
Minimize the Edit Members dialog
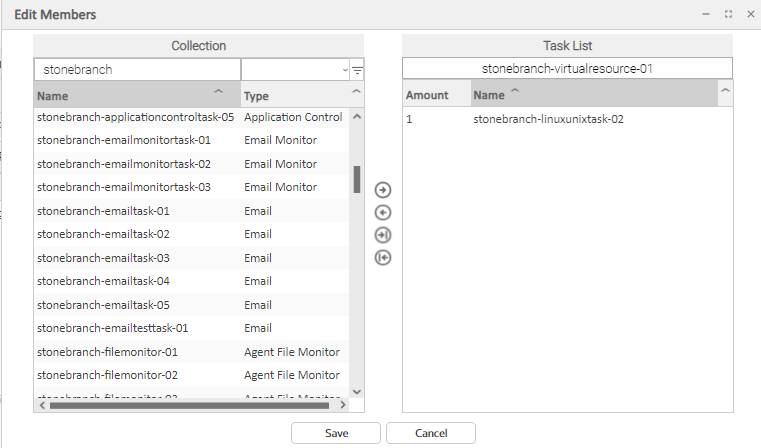[x=706, y=14]
